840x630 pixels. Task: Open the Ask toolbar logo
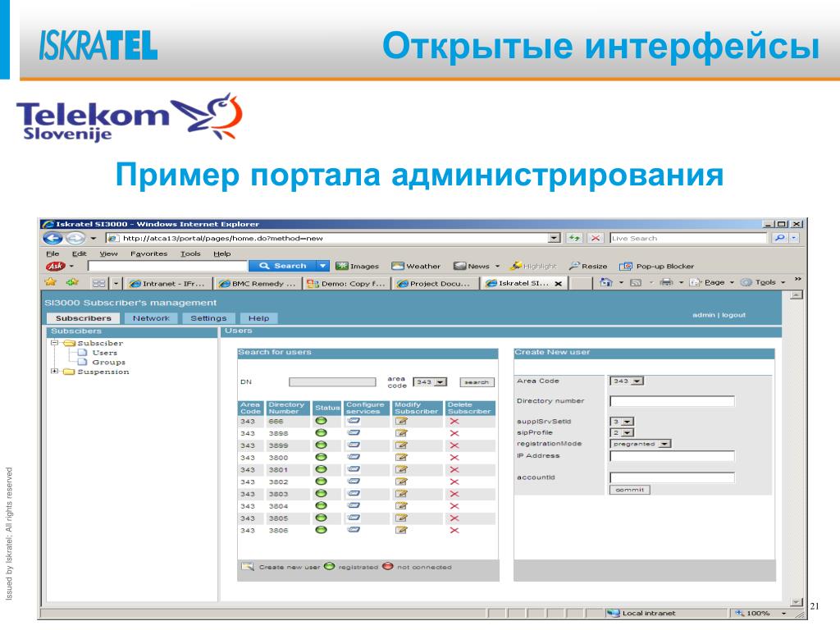coord(55,266)
